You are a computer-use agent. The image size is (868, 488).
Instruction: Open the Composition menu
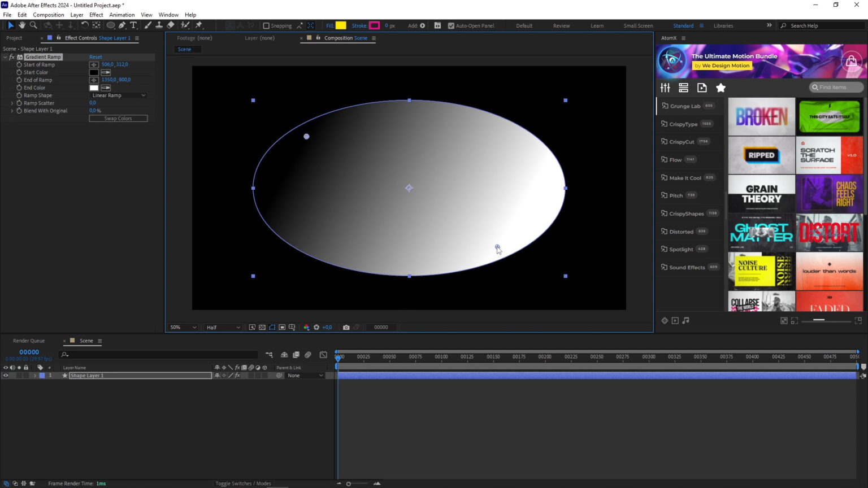coord(49,15)
